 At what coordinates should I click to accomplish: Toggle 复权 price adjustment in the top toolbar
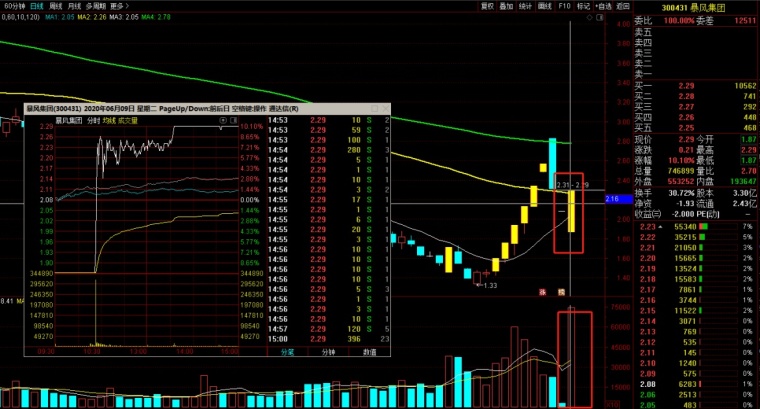coord(487,6)
